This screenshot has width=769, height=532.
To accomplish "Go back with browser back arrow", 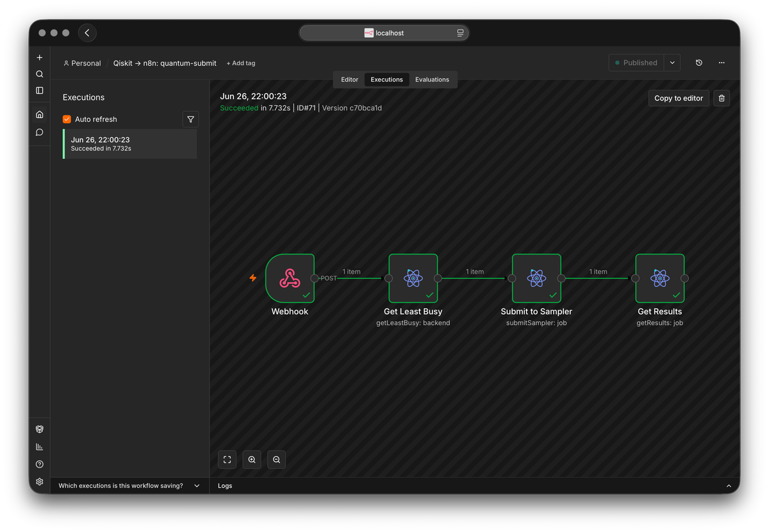I will tap(87, 33).
